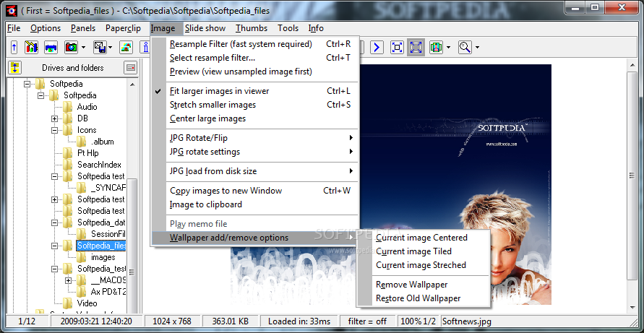Collapse the Softpedia_files folder node
The height and width of the screenshot is (333, 644).
click(54, 246)
